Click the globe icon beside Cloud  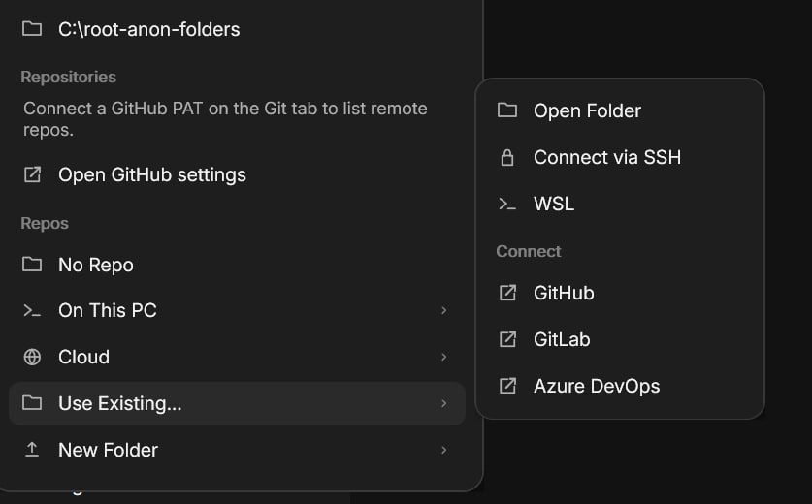point(32,357)
